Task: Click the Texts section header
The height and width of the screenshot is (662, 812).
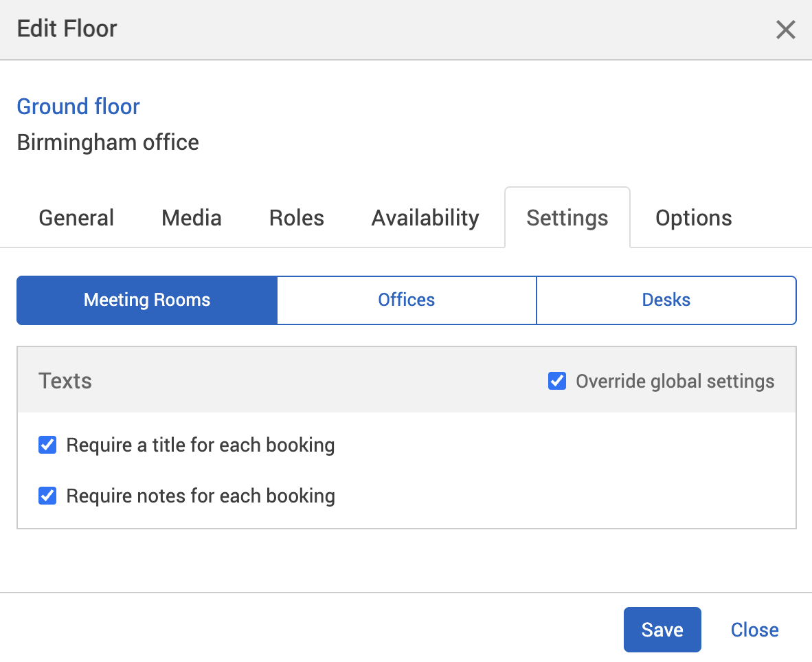Action: coord(65,380)
